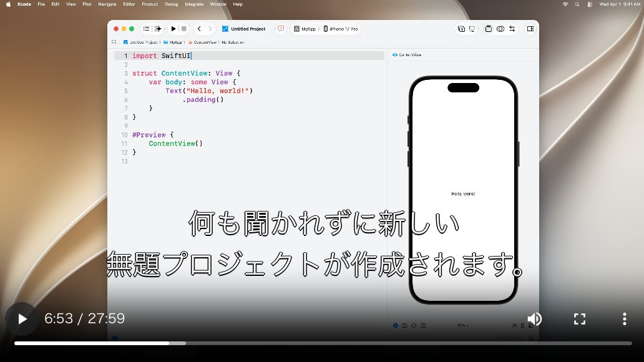Click the Stop button in Xcode toolbar
The width and height of the screenshot is (644, 362).
(x=184, y=29)
